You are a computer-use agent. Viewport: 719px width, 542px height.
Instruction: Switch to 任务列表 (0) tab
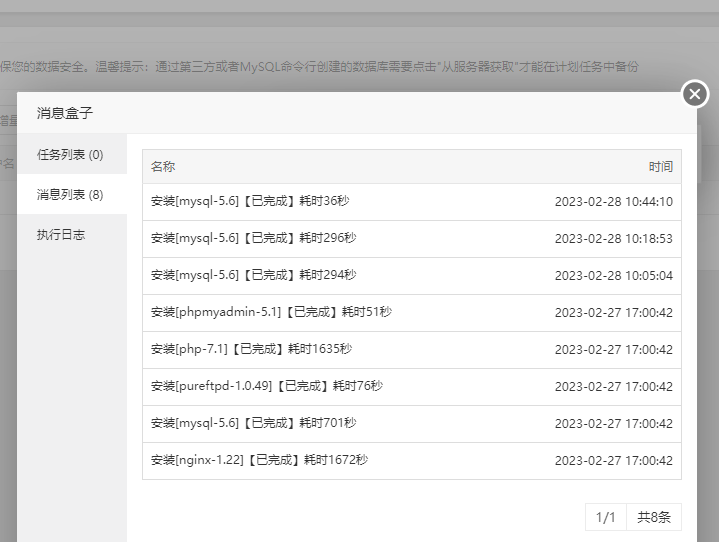pos(72,155)
